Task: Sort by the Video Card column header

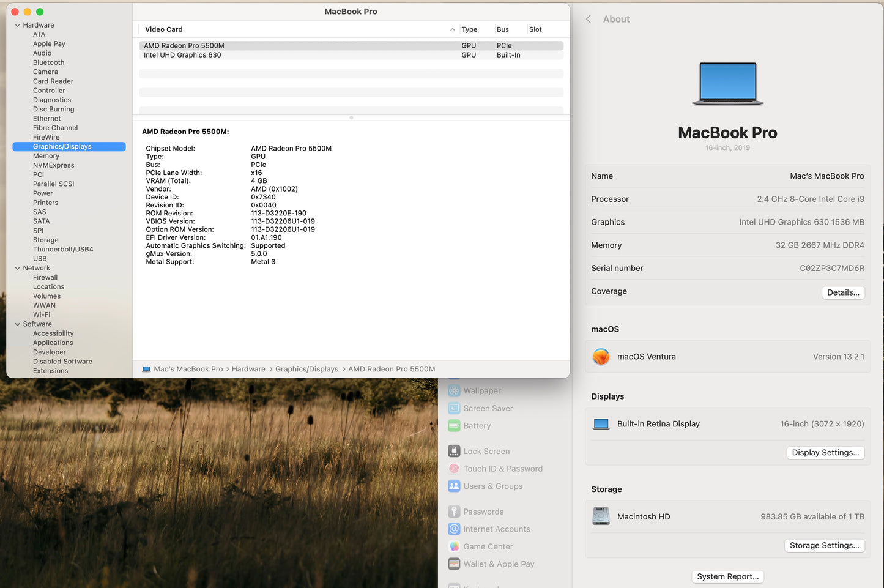Action: tap(164, 29)
